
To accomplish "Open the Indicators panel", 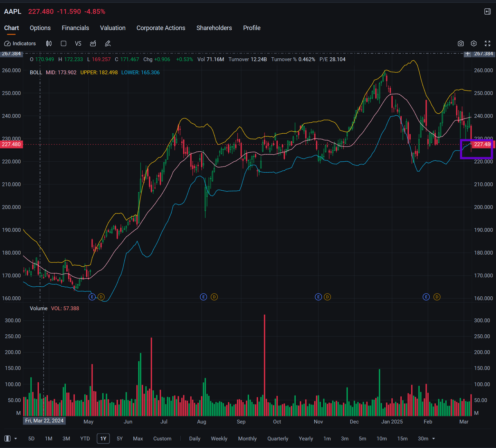I will tap(20, 44).
